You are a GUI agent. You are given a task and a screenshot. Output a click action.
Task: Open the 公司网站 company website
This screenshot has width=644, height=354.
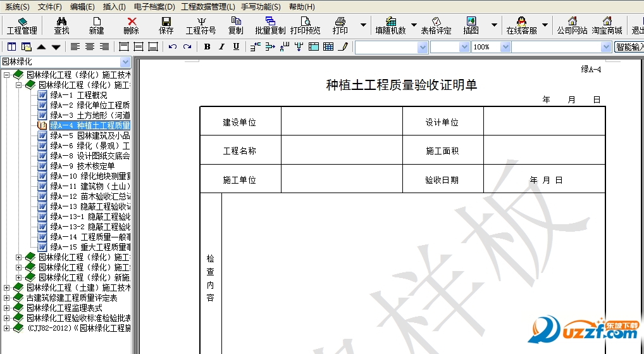point(572,25)
